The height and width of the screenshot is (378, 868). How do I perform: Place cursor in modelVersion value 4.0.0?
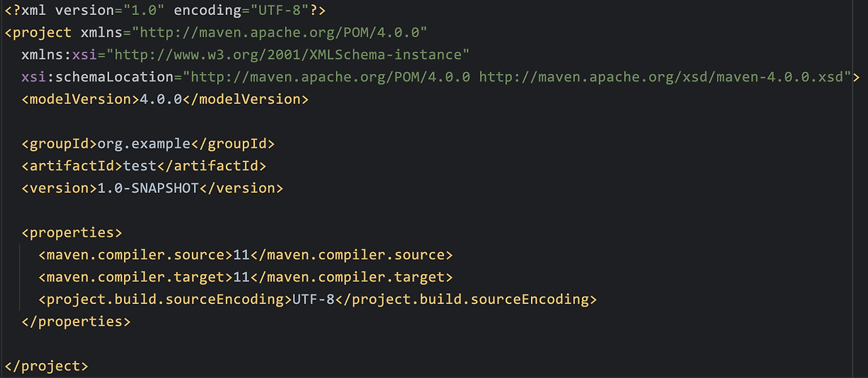pos(161,99)
